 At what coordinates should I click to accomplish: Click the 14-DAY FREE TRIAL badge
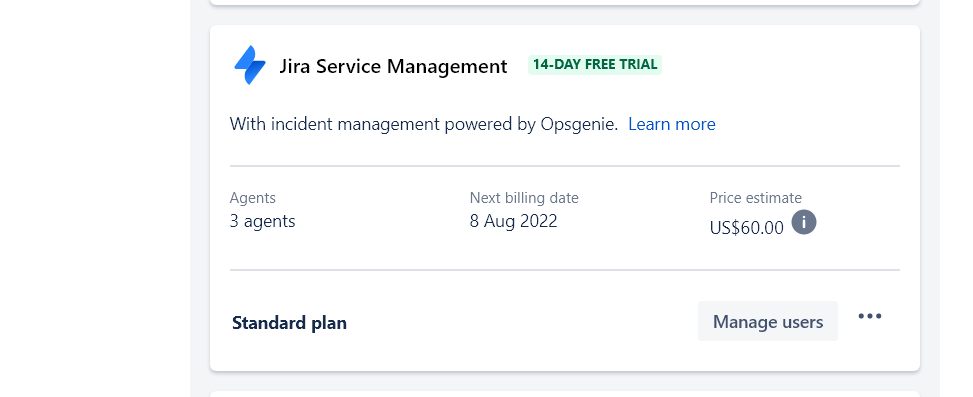click(594, 65)
